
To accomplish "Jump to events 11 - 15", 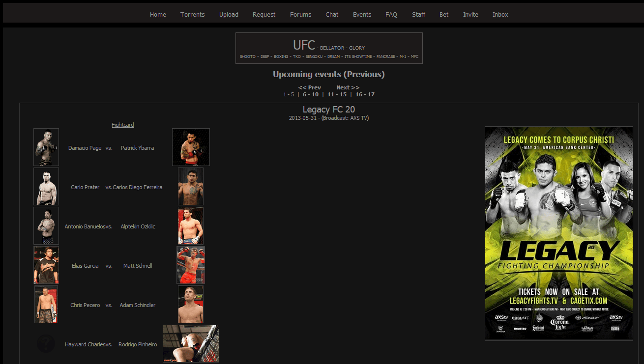I will [x=337, y=94].
